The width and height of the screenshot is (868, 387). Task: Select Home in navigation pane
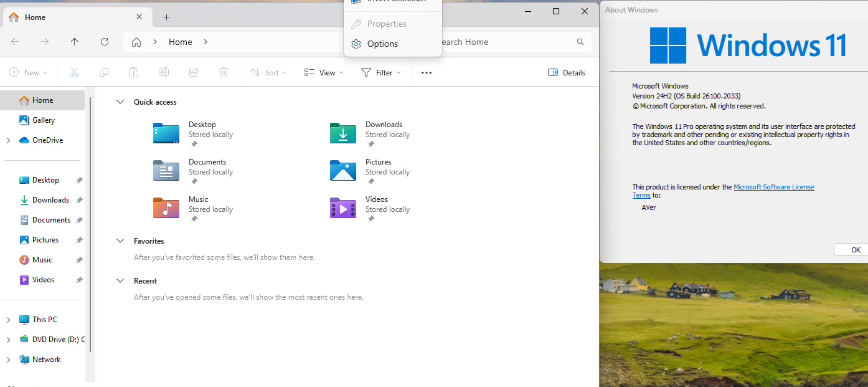point(43,100)
